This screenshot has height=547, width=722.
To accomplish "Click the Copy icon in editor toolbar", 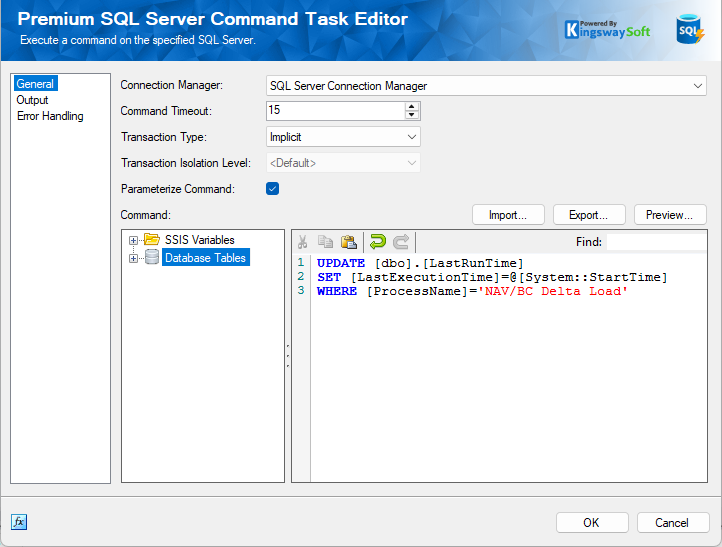I will pos(326,242).
